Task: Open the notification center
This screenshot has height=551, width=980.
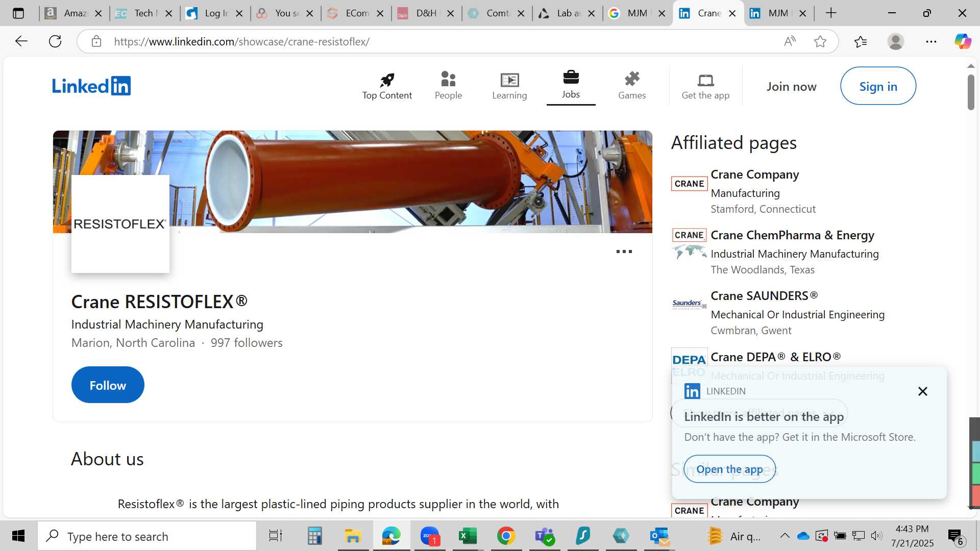Action: [955, 536]
